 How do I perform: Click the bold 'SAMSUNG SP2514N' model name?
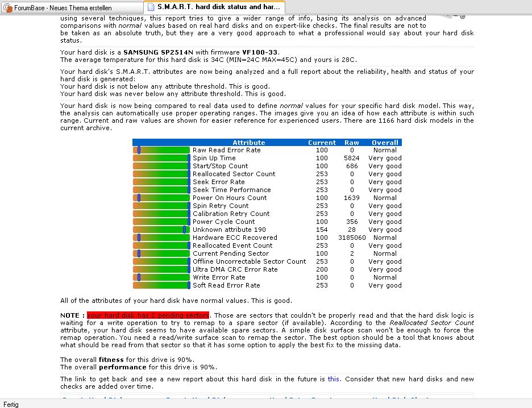[158, 52]
